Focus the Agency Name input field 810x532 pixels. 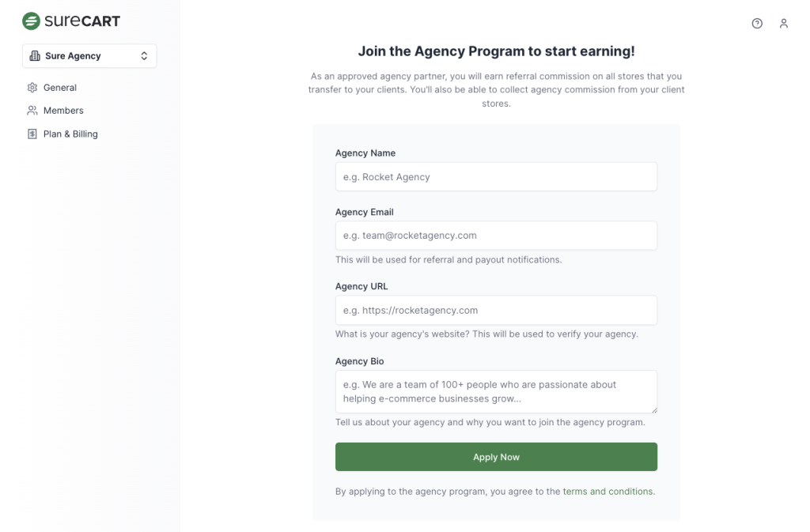tap(496, 177)
